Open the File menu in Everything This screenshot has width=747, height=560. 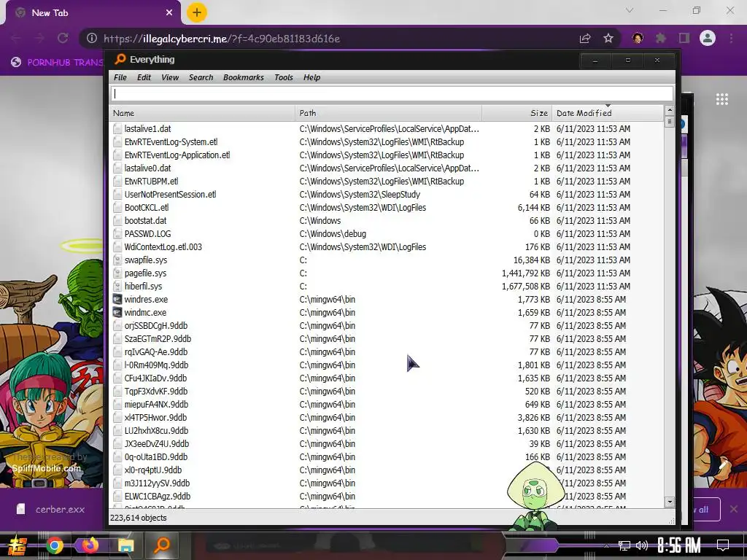120,77
